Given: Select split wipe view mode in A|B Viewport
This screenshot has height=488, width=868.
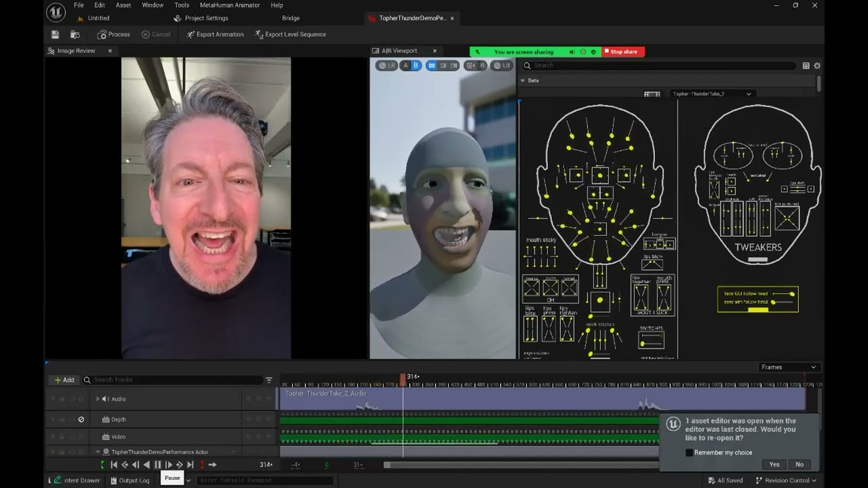Looking at the screenshot, I should click(443, 66).
